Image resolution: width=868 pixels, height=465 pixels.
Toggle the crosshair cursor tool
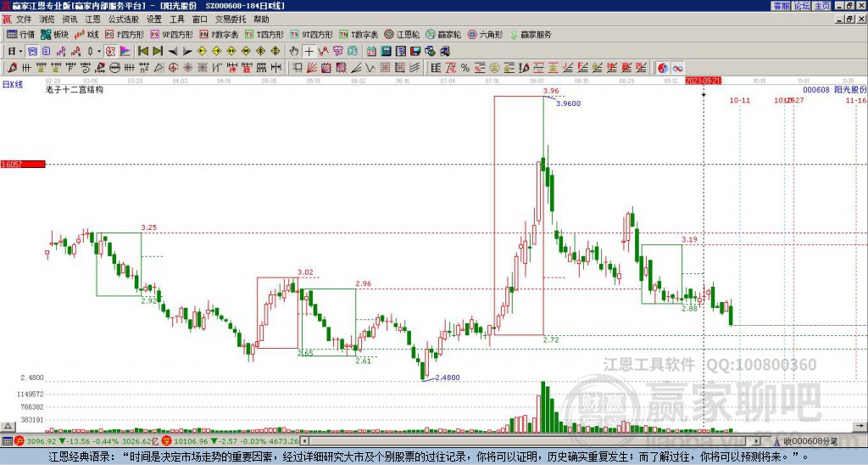point(309,51)
